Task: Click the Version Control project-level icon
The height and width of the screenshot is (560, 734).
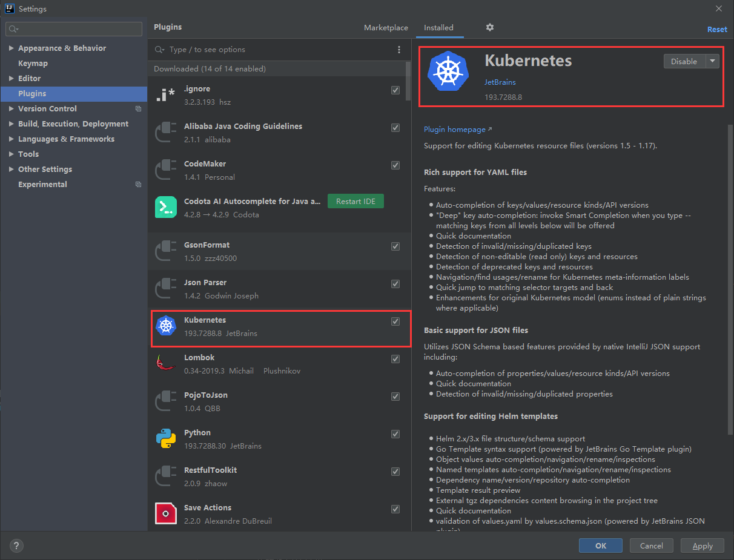Action: [x=138, y=109]
